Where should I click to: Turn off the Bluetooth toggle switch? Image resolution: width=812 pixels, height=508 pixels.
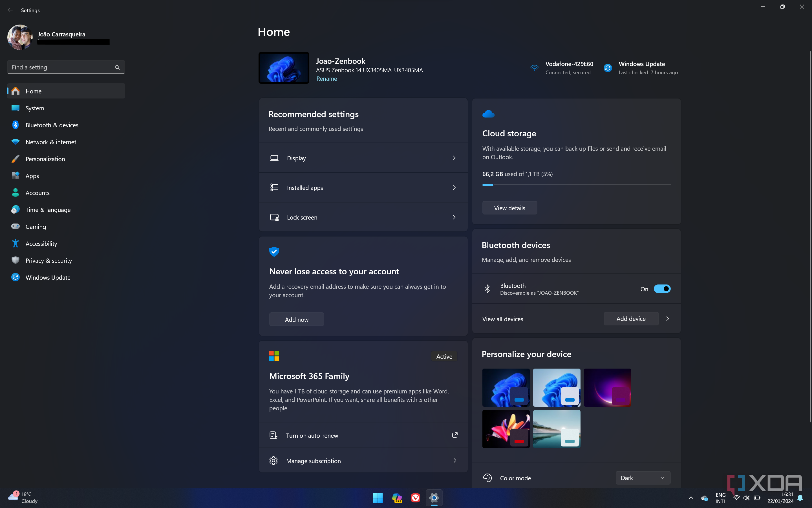coord(662,289)
